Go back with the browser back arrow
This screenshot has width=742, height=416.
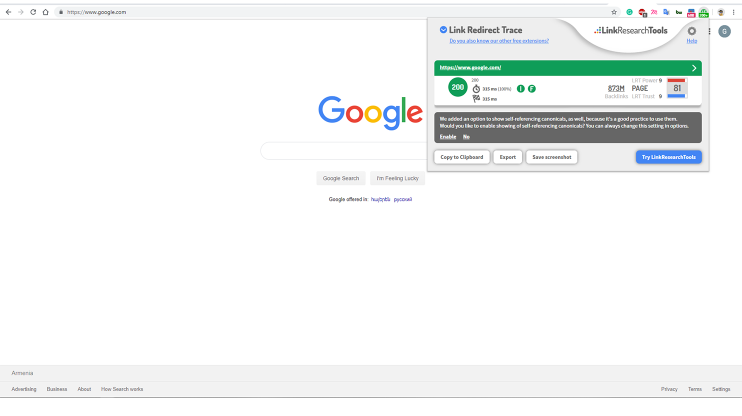click(x=9, y=12)
